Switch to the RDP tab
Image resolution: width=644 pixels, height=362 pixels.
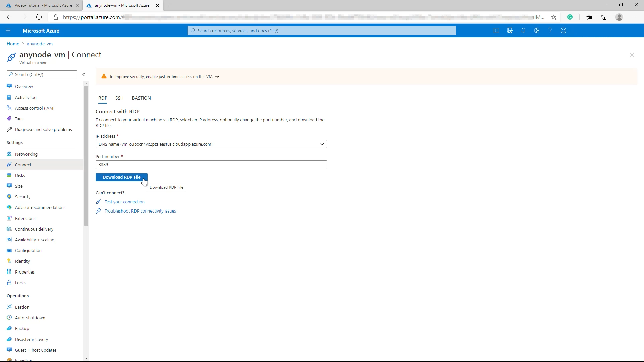click(103, 98)
